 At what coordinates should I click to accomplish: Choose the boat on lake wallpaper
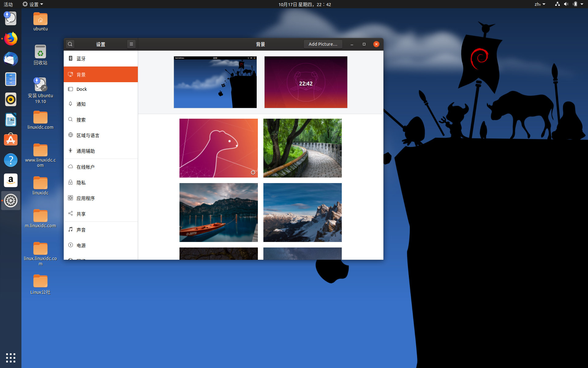tap(218, 213)
